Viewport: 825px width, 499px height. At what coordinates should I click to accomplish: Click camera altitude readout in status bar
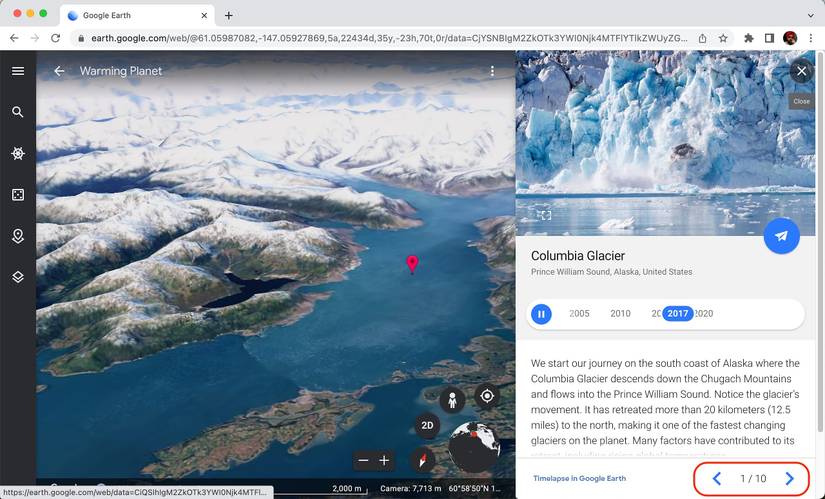(x=410, y=488)
